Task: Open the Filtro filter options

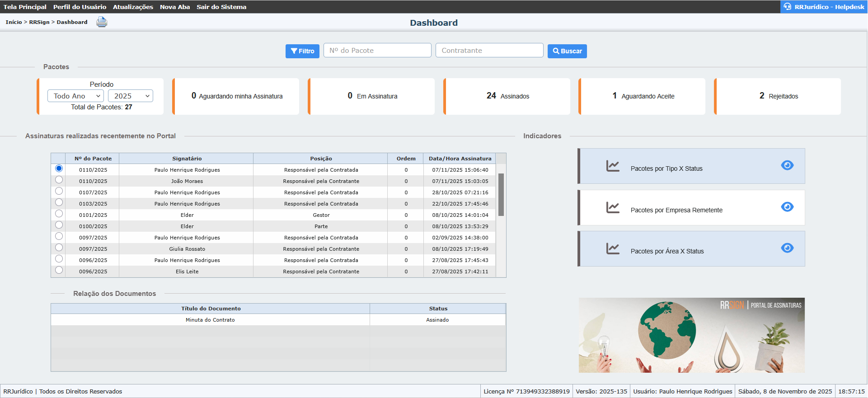Action: pos(302,51)
